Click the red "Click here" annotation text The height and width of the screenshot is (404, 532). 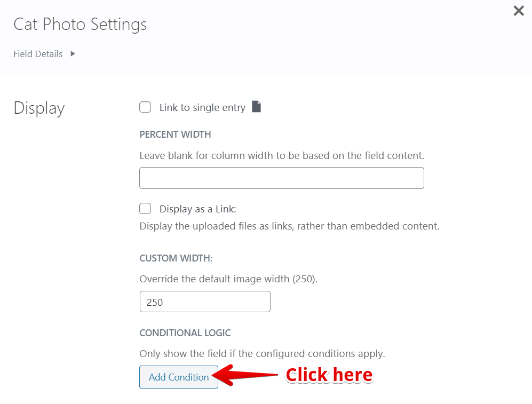[x=329, y=375]
